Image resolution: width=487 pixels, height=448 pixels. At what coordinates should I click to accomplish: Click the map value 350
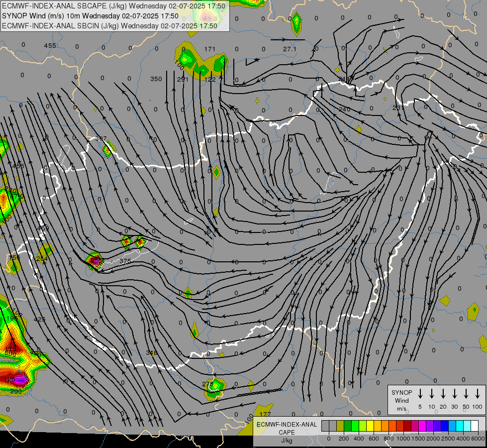156,79
